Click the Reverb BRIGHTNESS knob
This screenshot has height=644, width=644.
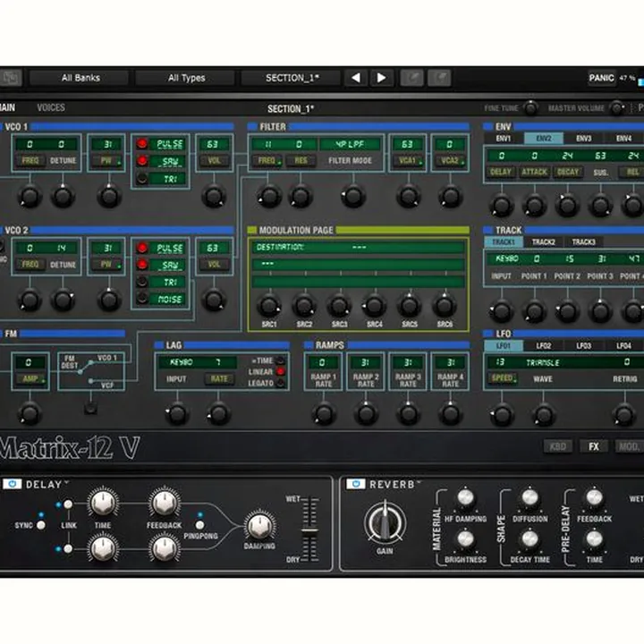pos(465,538)
